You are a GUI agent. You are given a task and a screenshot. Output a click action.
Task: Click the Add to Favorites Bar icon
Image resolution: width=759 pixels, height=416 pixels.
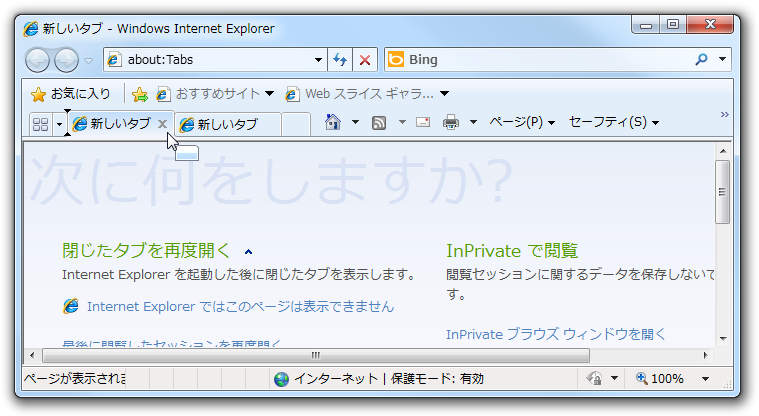140,94
